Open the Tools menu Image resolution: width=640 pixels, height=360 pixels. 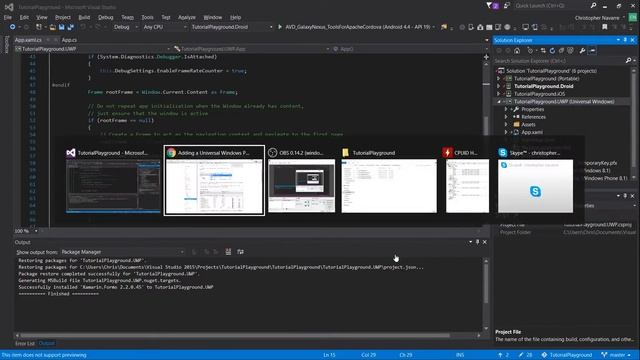pos(147,18)
